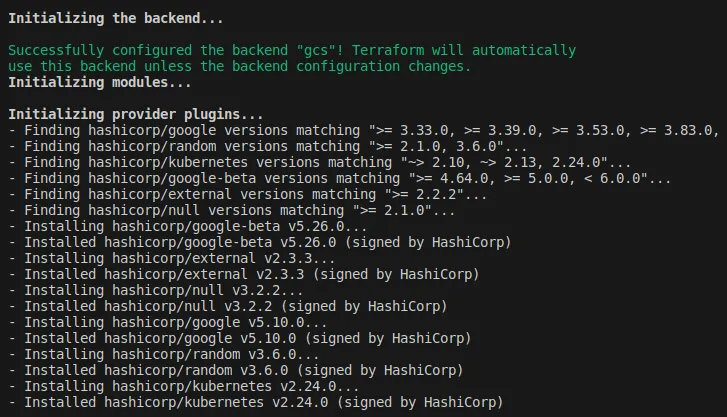Click the "Installing hashicorp/random v3.6.0" line
Image resolution: width=727 pixels, height=417 pixels.
(164, 354)
